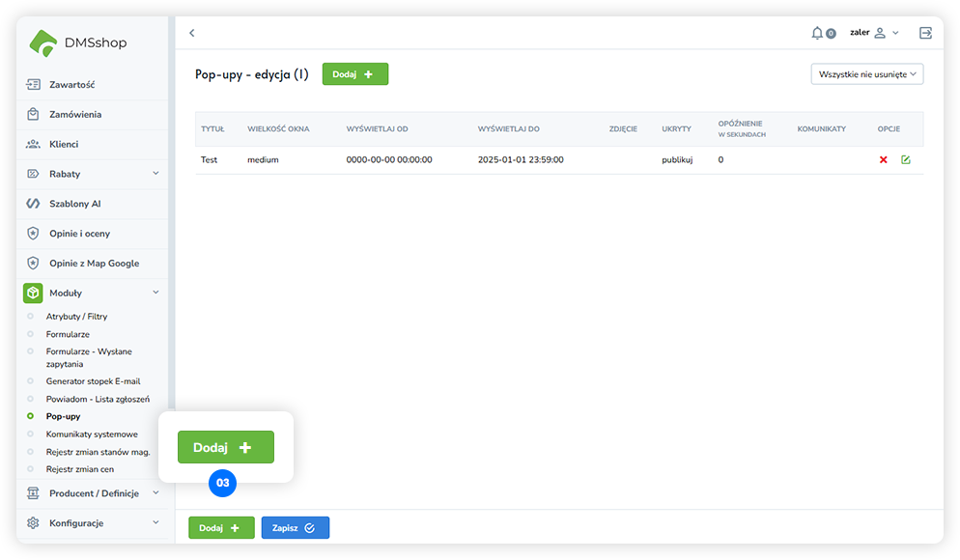This screenshot has width=960, height=560.
Task: Open Zamówienia in sidebar
Action: pos(74,114)
